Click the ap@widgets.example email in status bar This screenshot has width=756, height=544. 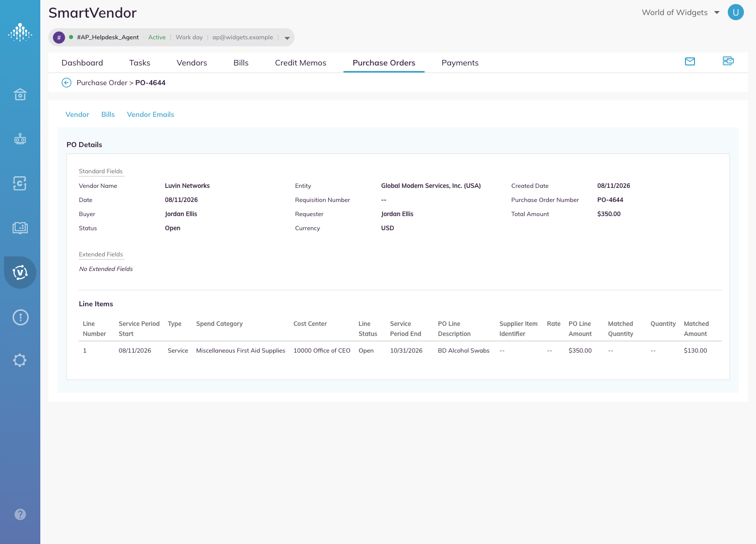242,37
